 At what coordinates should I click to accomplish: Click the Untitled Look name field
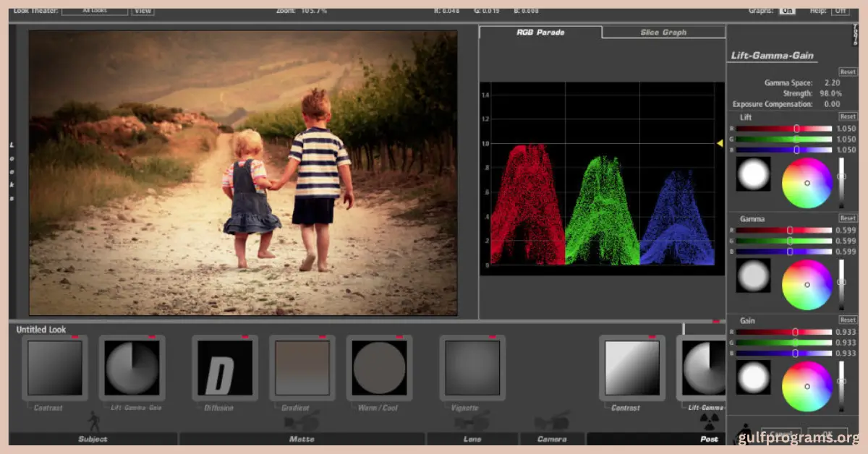tap(40, 329)
